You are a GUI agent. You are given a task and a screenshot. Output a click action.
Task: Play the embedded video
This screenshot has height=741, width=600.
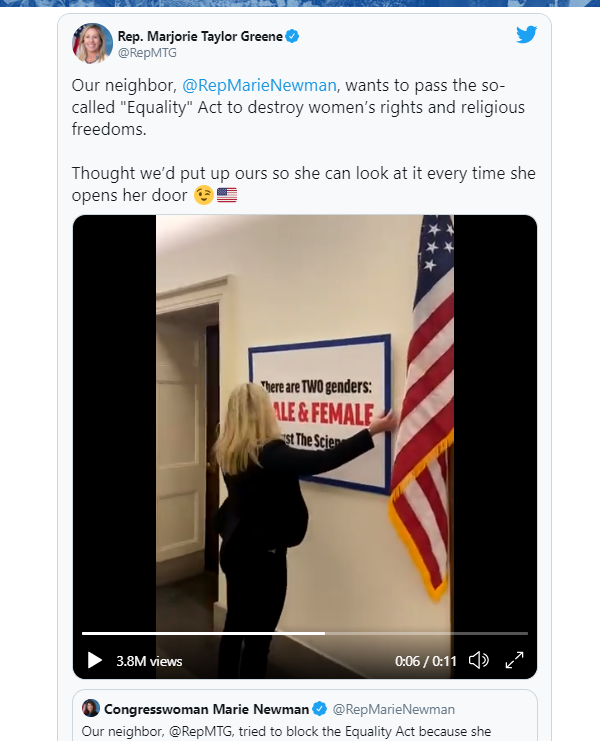pyautogui.click(x=94, y=660)
